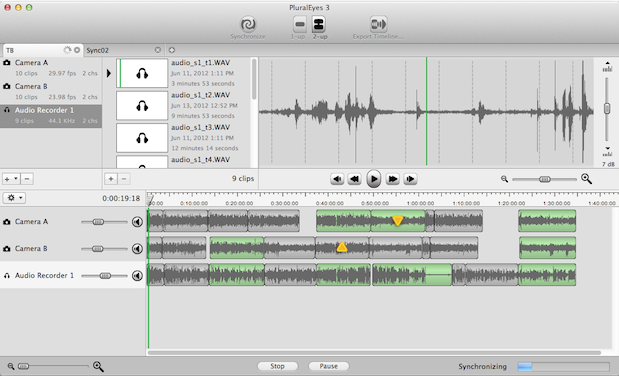Click the timeline horizontal scrollbar

click(x=374, y=353)
